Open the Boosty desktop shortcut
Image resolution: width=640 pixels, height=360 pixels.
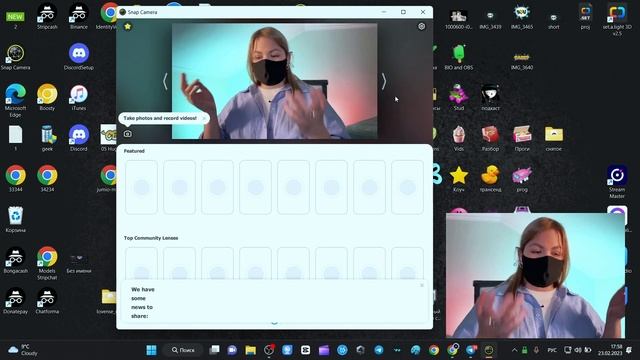tap(47, 98)
